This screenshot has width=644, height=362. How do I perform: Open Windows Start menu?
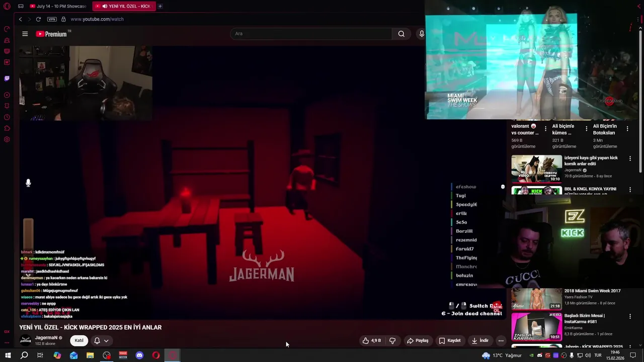(8, 355)
